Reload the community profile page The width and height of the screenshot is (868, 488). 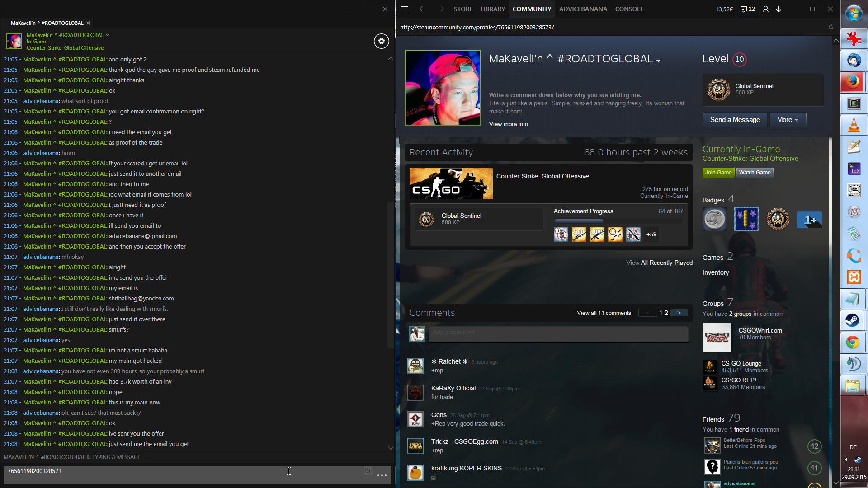(x=830, y=27)
